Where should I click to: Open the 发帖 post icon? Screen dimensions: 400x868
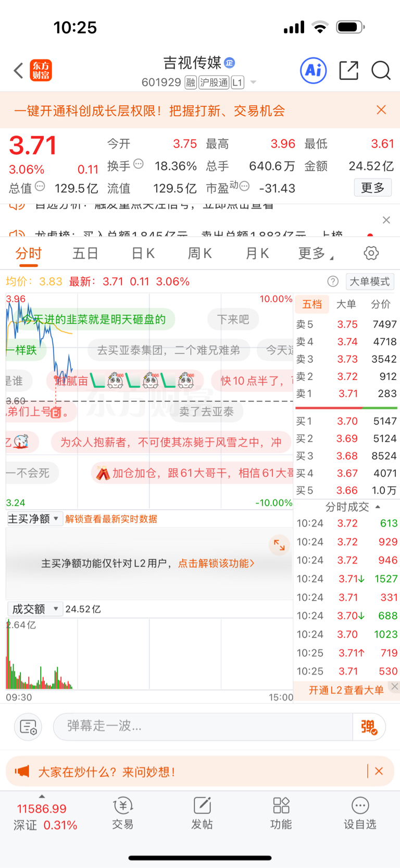pos(202,813)
